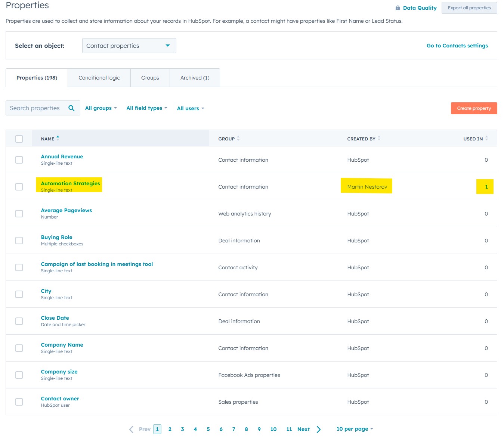Select the Automation Strategies row checkbox

click(x=19, y=187)
